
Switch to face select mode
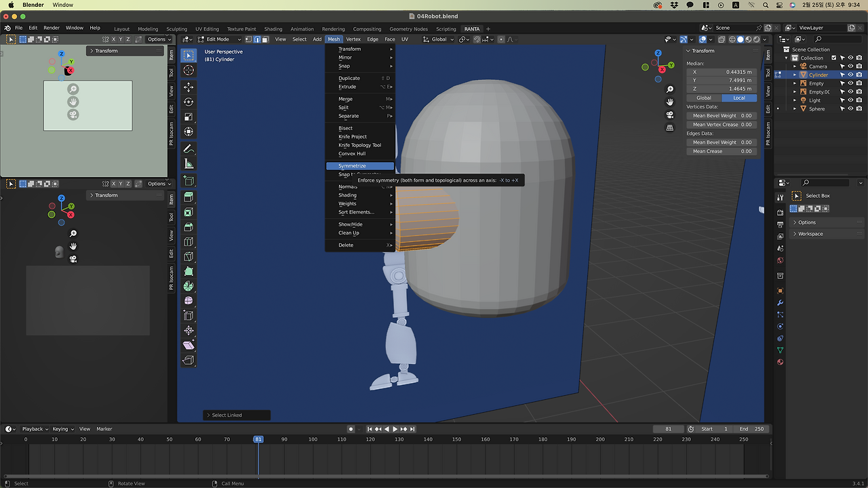click(x=265, y=39)
